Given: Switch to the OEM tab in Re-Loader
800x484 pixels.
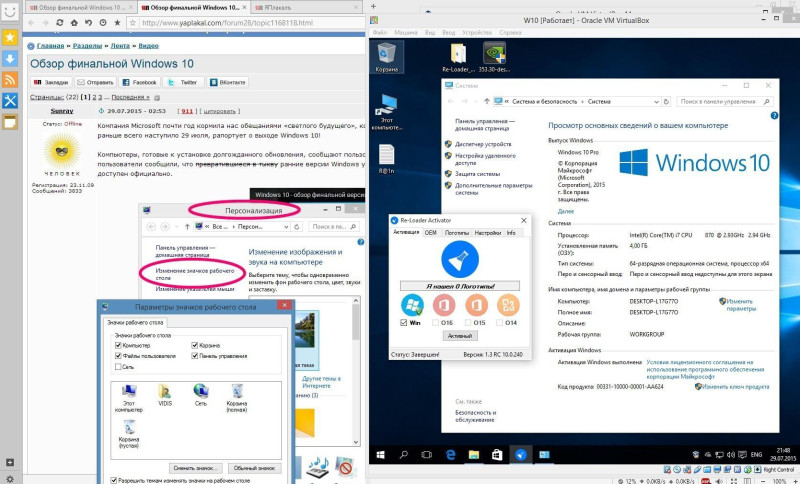Looking at the screenshot, I should click(x=431, y=233).
